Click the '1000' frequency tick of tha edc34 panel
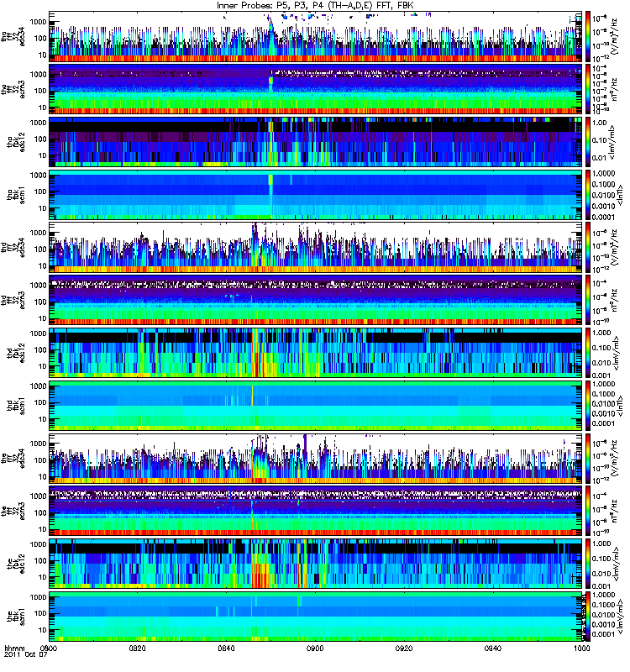 click(39, 22)
